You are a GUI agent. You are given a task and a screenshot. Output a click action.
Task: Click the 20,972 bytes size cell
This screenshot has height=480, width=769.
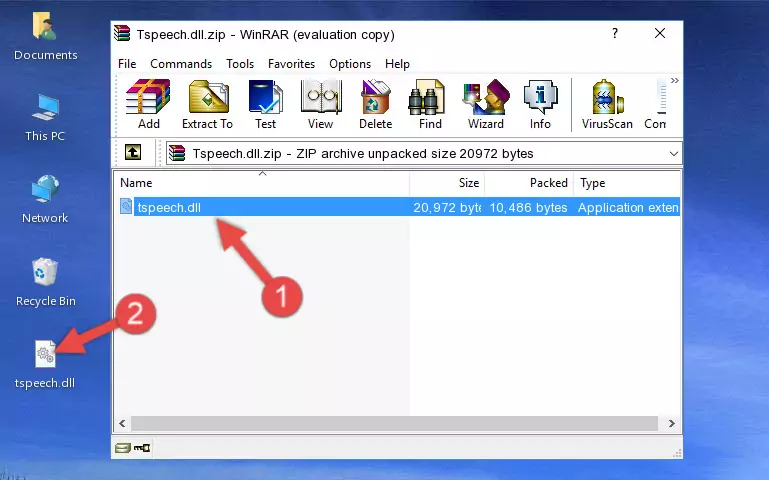pyautogui.click(x=447, y=207)
